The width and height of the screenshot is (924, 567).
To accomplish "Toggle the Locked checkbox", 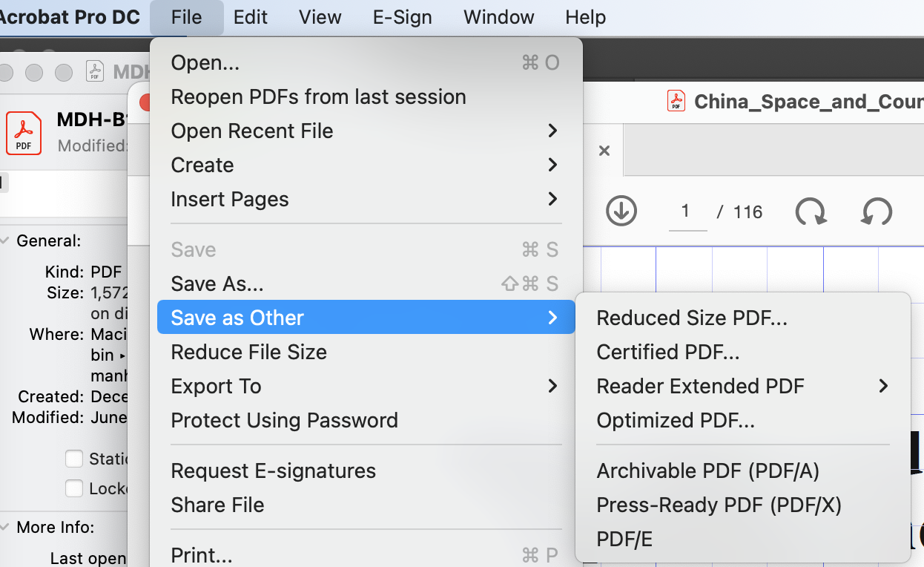I will click(x=74, y=488).
